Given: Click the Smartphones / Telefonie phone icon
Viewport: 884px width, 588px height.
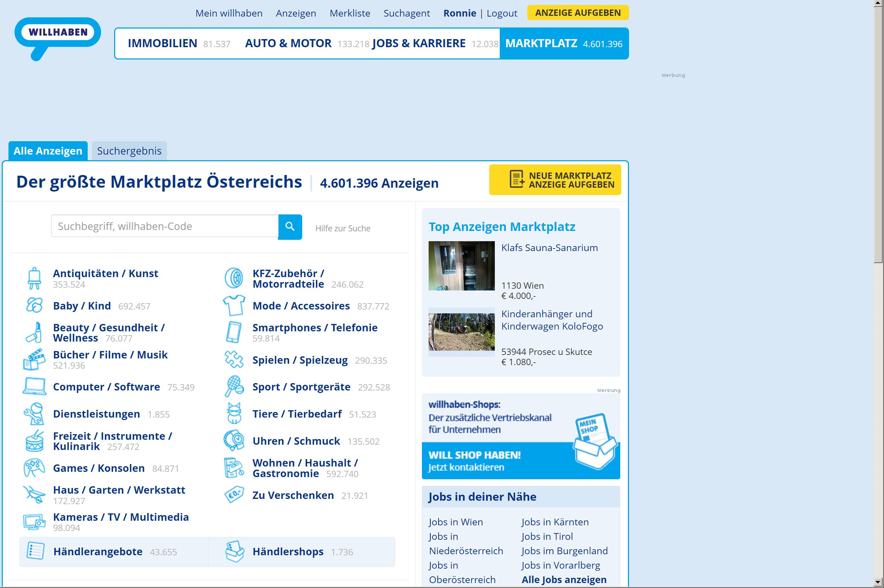Looking at the screenshot, I should 234,332.
